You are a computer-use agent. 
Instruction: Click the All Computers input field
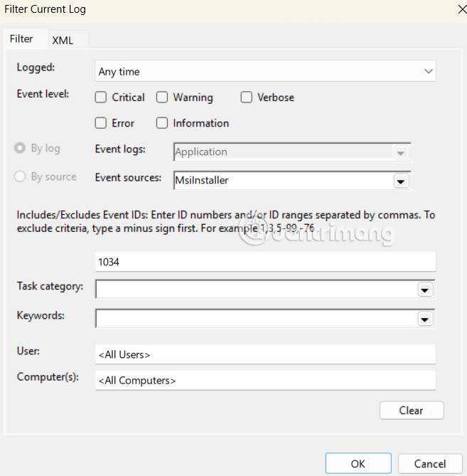coord(265,380)
